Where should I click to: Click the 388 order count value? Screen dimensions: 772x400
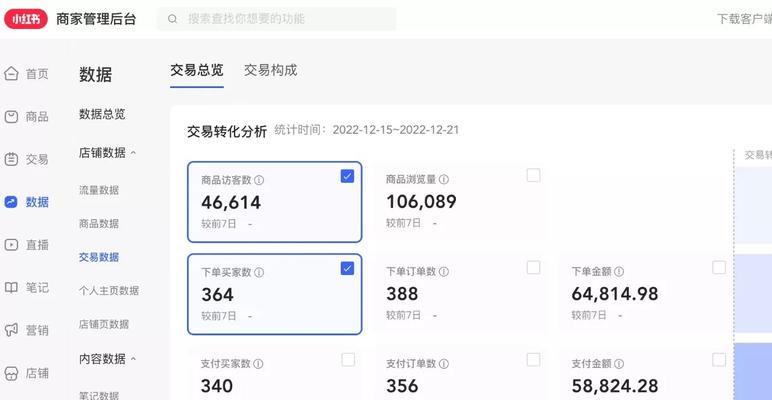[402, 294]
